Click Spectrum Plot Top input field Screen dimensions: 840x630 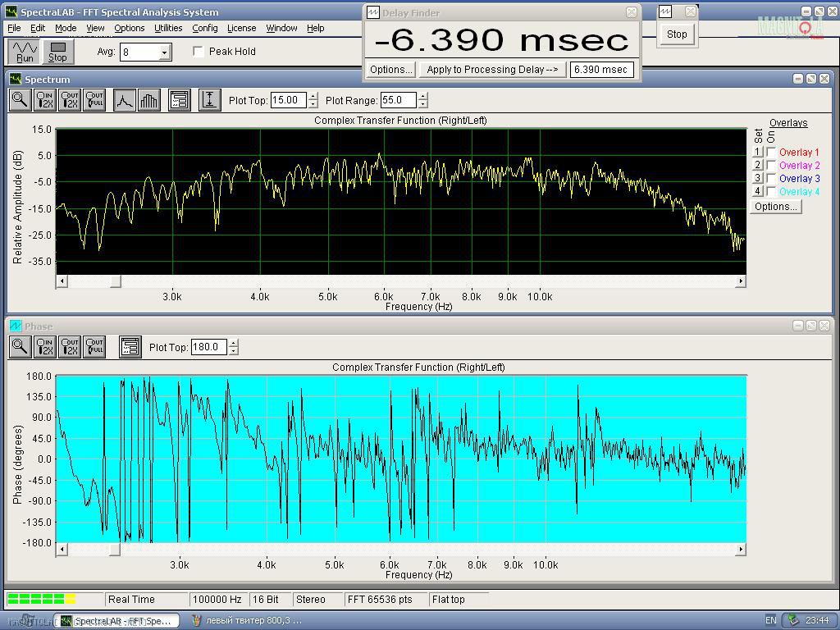pos(288,100)
